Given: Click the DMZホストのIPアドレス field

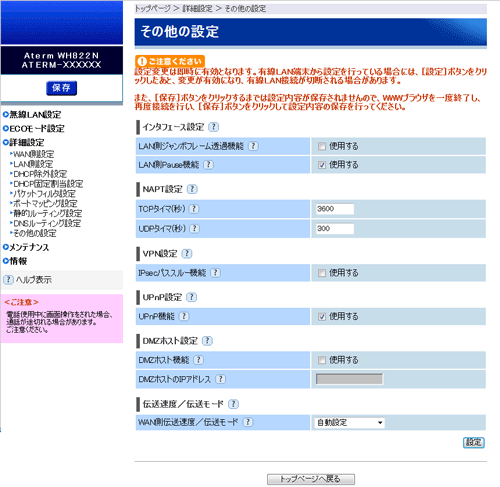Looking at the screenshot, I should 349,379.
